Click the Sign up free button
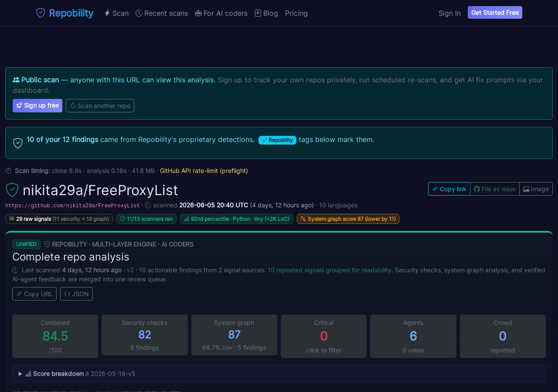This screenshot has width=558, height=392. tap(37, 105)
